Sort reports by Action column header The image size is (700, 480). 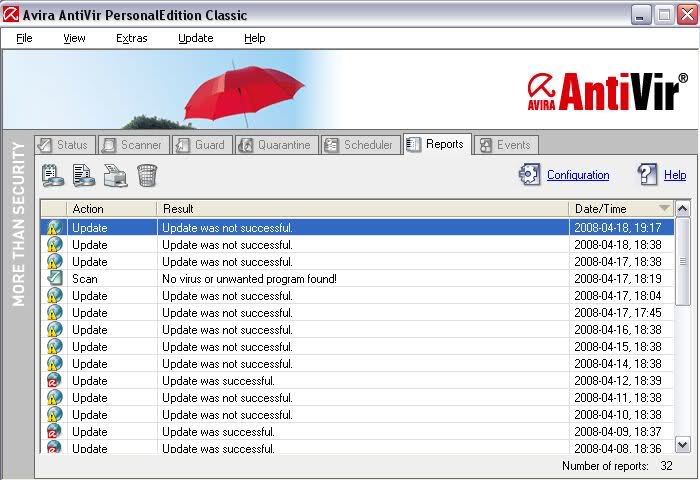coord(110,208)
